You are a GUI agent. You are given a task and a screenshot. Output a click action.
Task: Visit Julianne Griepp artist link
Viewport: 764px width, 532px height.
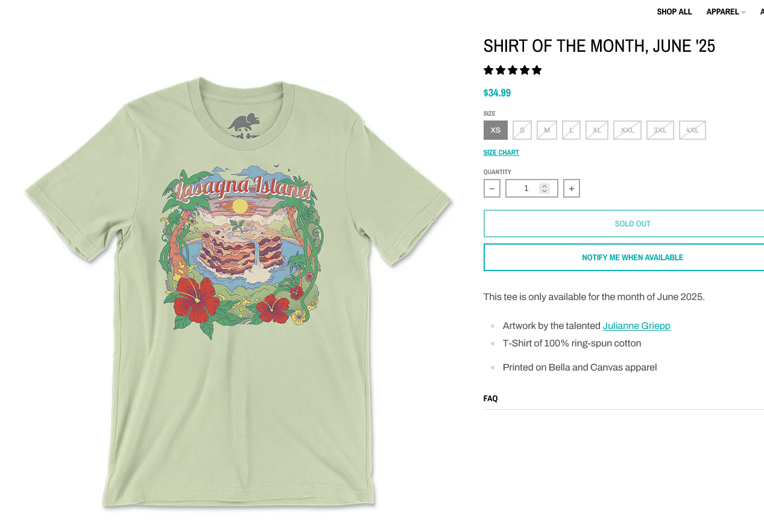[x=636, y=326]
